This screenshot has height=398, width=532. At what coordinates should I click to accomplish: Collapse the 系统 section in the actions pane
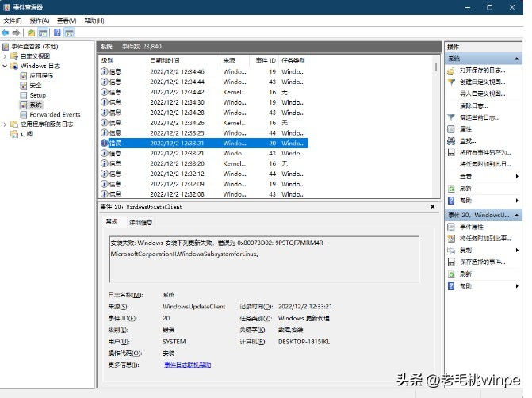516,59
